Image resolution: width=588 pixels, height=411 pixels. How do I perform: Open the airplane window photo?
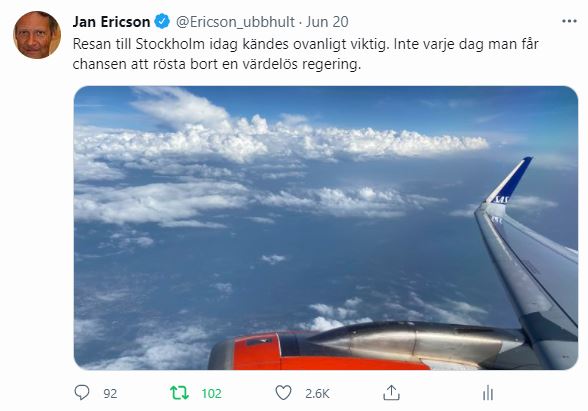click(x=326, y=228)
